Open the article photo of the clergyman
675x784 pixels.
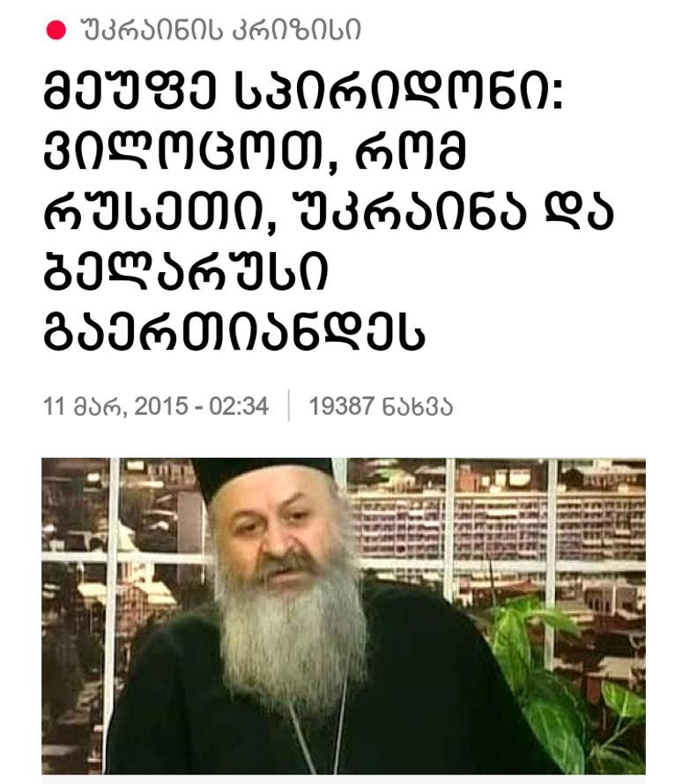[343, 616]
